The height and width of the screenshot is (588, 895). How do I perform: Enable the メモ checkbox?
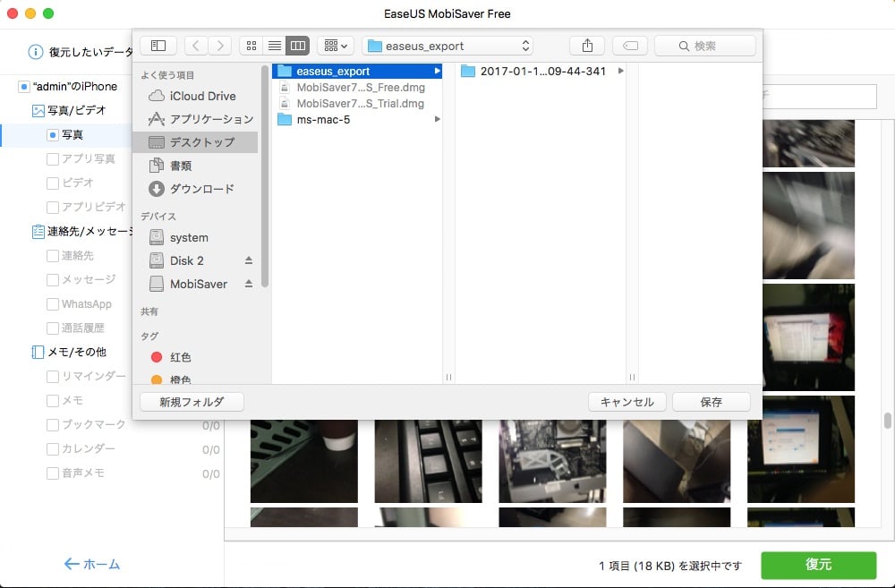coord(53,401)
